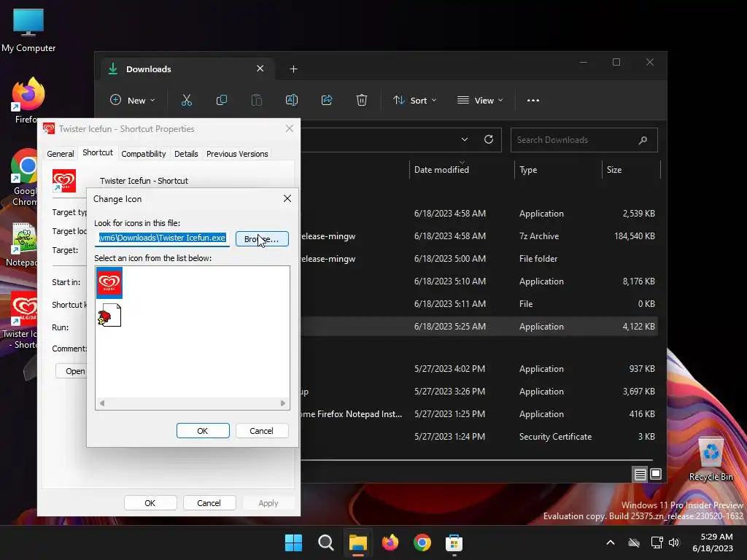Click the Search Downloads field
747x560 pixels.
click(584, 140)
